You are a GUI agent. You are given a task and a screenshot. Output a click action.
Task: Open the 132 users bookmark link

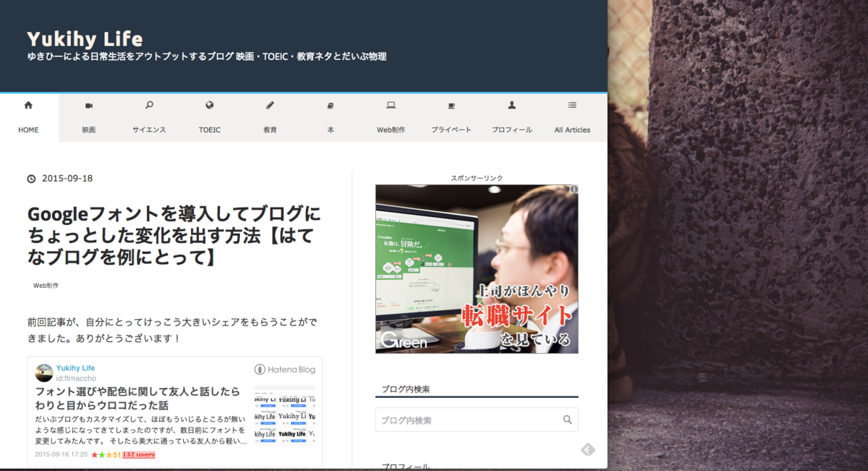pos(137,454)
